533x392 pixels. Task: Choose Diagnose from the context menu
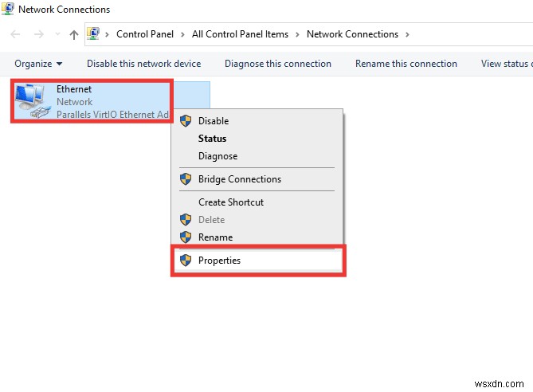[x=218, y=156]
